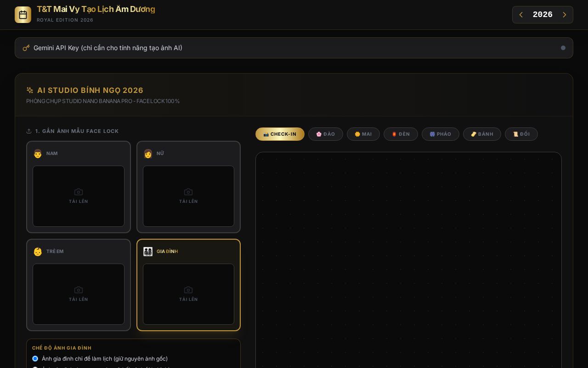Go to next year using right chevron
Image resolution: width=588 pixels, height=368 pixels.
pos(565,15)
